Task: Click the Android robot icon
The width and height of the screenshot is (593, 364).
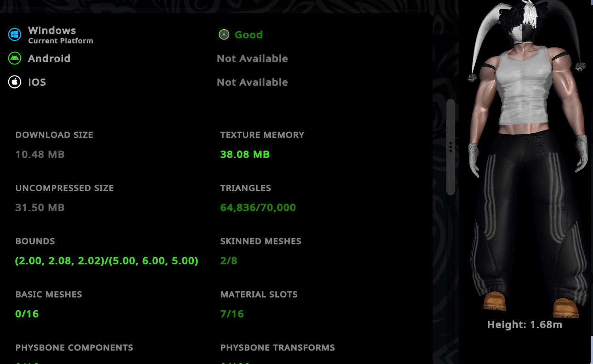Action: pyautogui.click(x=15, y=58)
